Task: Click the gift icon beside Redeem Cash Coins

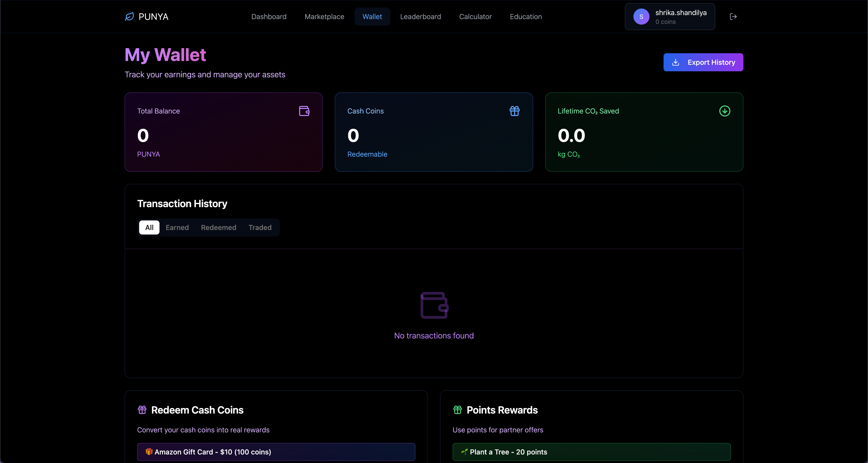Action: pyautogui.click(x=142, y=410)
